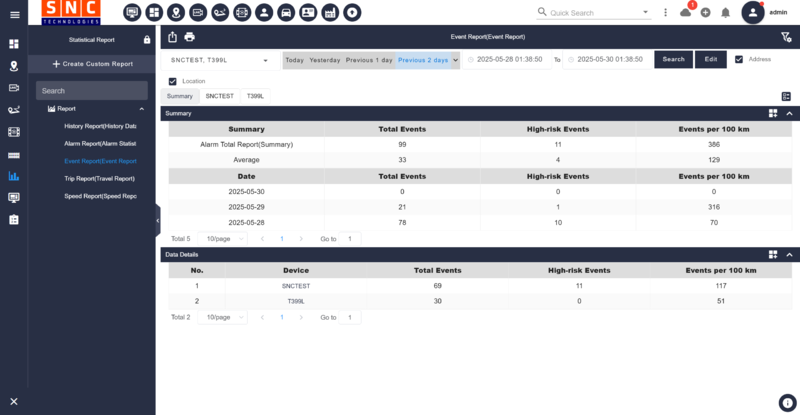
Task: Toggle the lock icon beside Statistical Report
Action: coord(147,40)
